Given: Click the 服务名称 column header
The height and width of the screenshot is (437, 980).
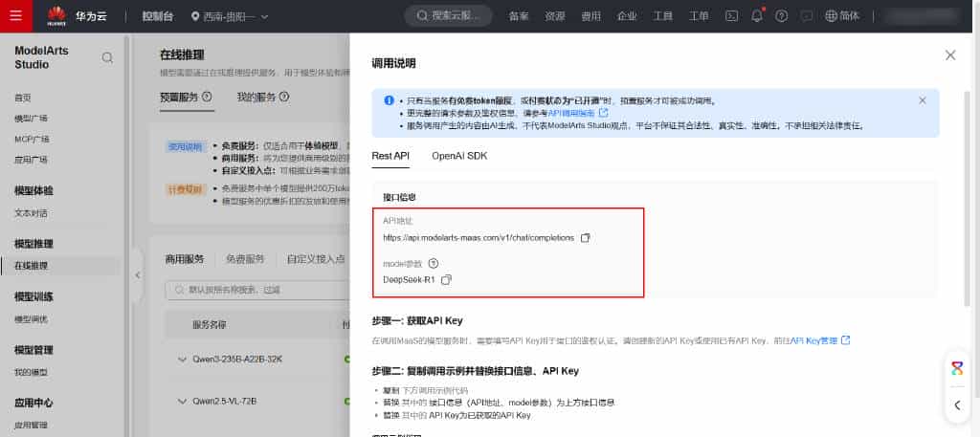Looking at the screenshot, I should pos(209,324).
